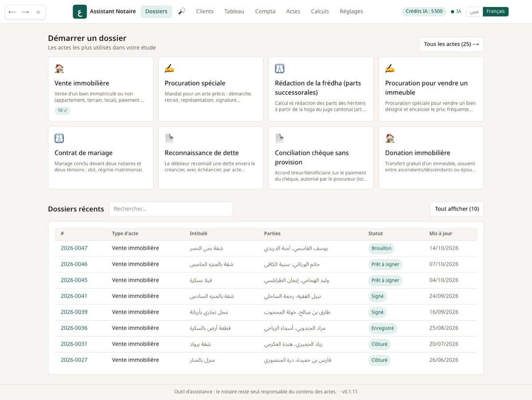
Task: Click the document icon on Conciliation chèque card
Action: click(280, 138)
